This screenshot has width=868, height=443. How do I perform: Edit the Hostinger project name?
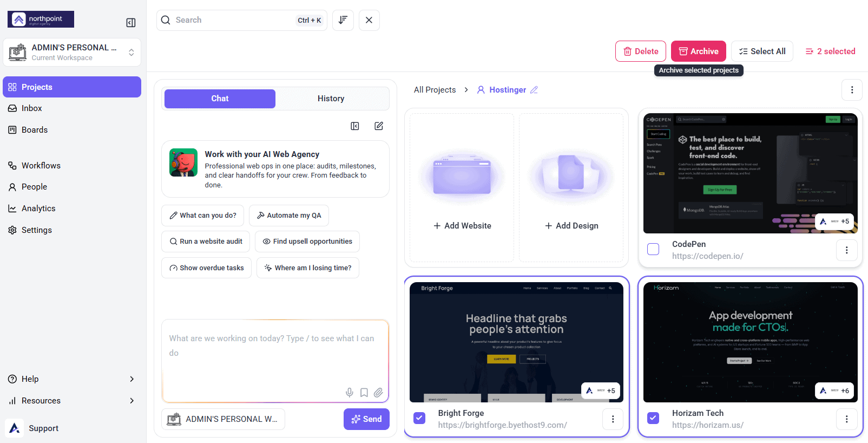[534, 90]
